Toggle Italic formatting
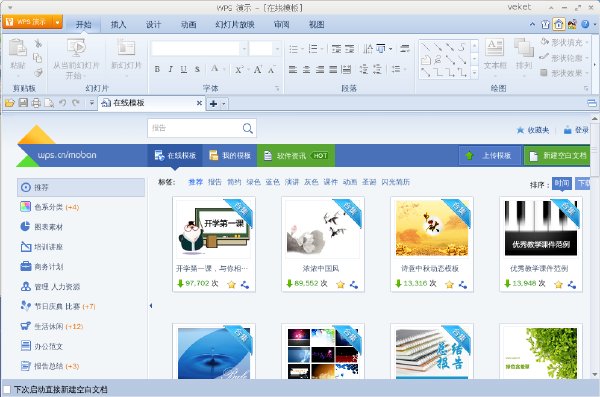This screenshot has height=397, width=600. pyautogui.click(x=170, y=69)
